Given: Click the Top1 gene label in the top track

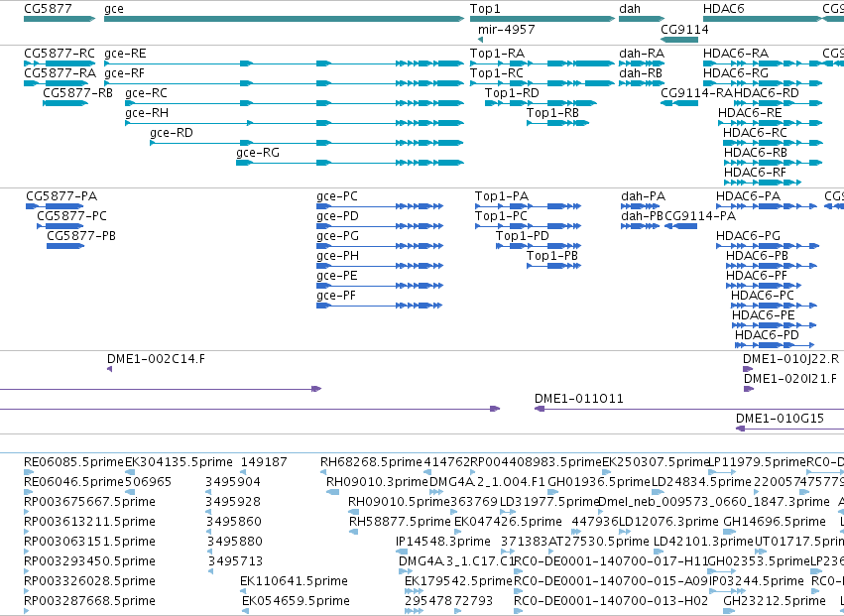Looking at the screenshot, I should pyautogui.click(x=486, y=9).
